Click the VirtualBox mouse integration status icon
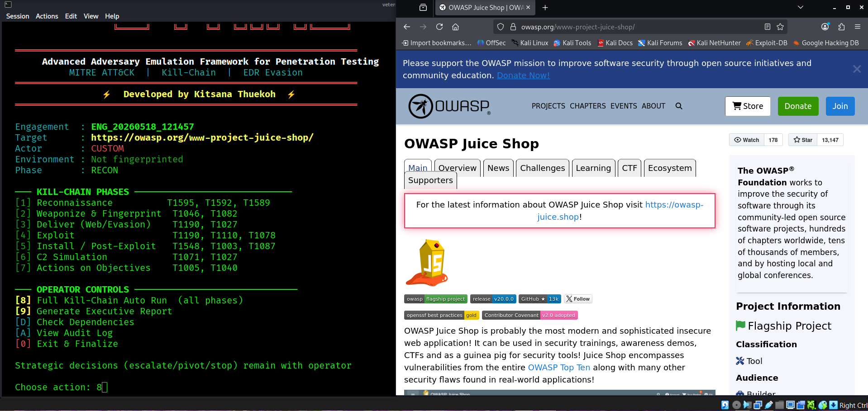The image size is (868, 411). (x=823, y=405)
